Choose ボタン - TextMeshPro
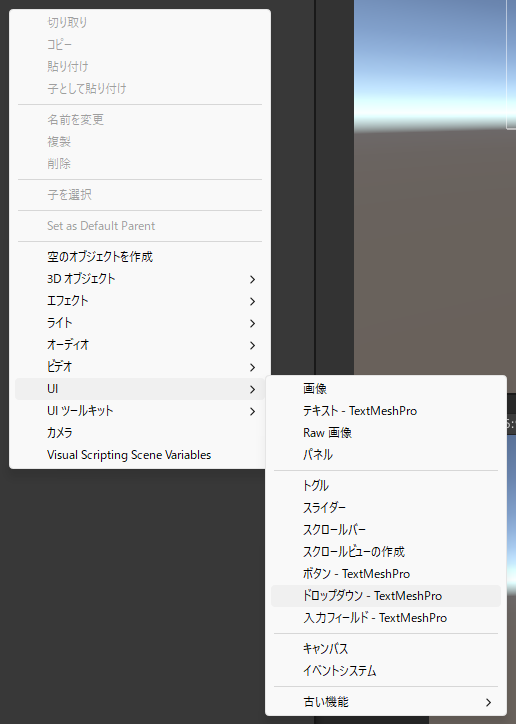This screenshot has width=516, height=724. (x=386, y=574)
